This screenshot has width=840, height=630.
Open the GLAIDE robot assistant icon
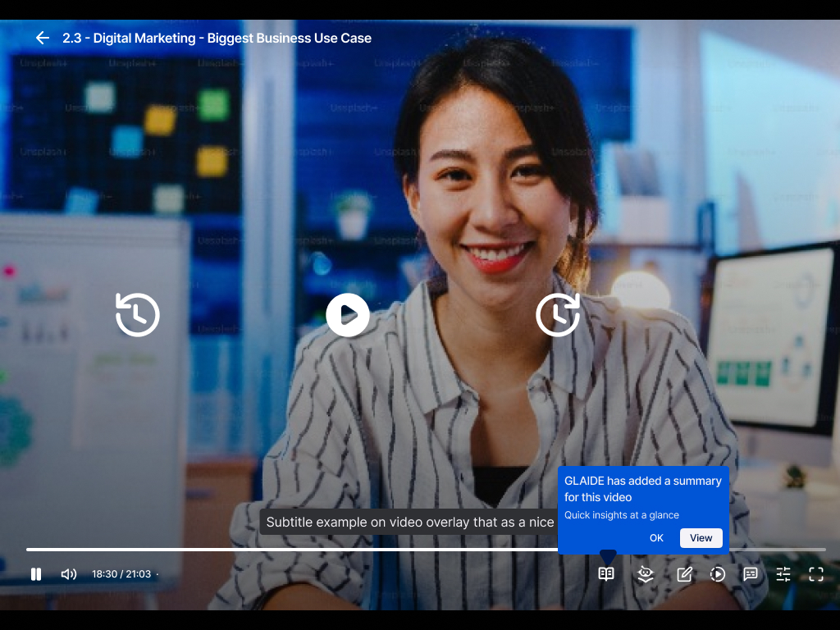646,574
